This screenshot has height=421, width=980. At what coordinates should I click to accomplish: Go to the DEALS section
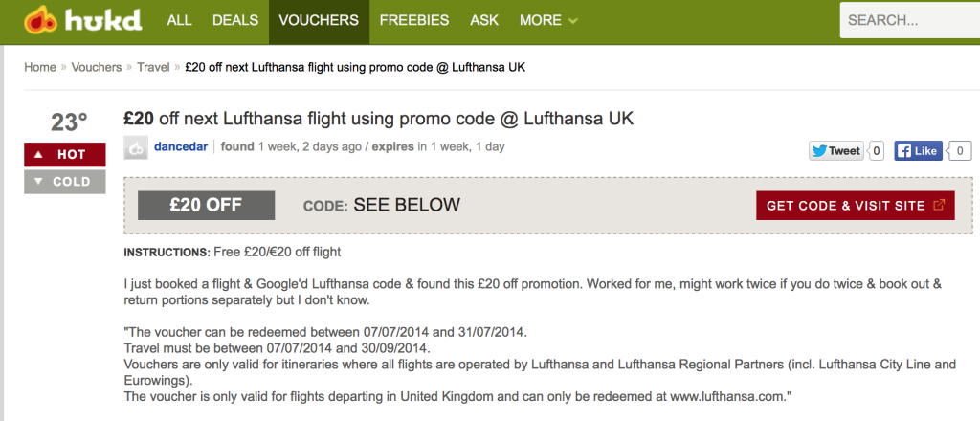pyautogui.click(x=234, y=20)
